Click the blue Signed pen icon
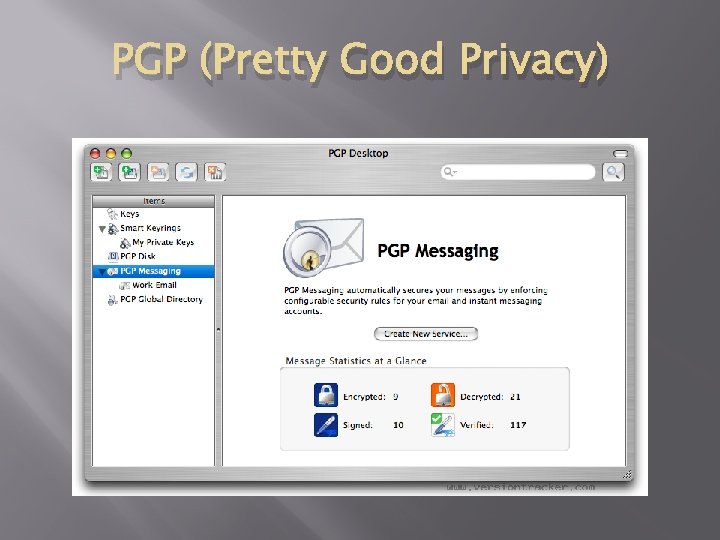This screenshot has height=540, width=720. point(326,425)
